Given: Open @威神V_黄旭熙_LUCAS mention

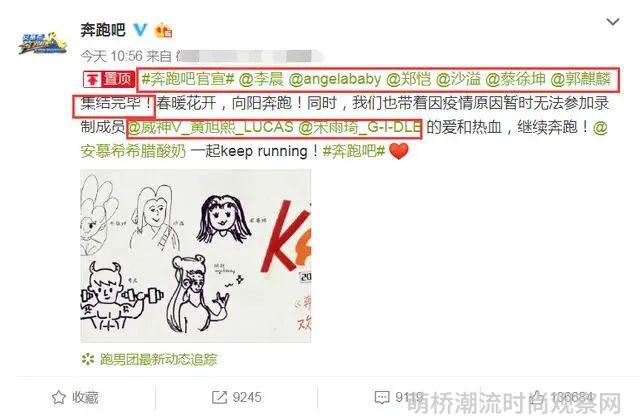Looking at the screenshot, I should tap(211, 127).
